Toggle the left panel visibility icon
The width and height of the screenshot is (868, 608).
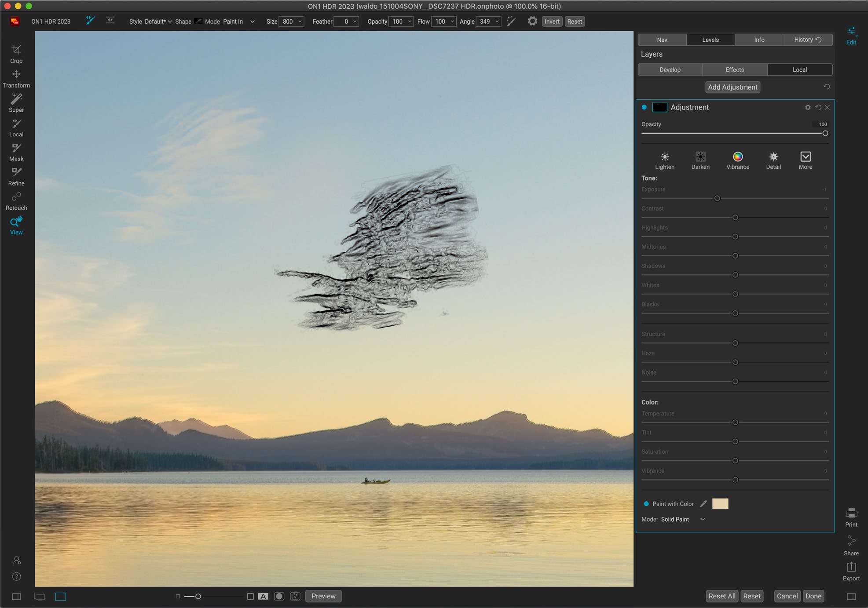[x=16, y=597]
